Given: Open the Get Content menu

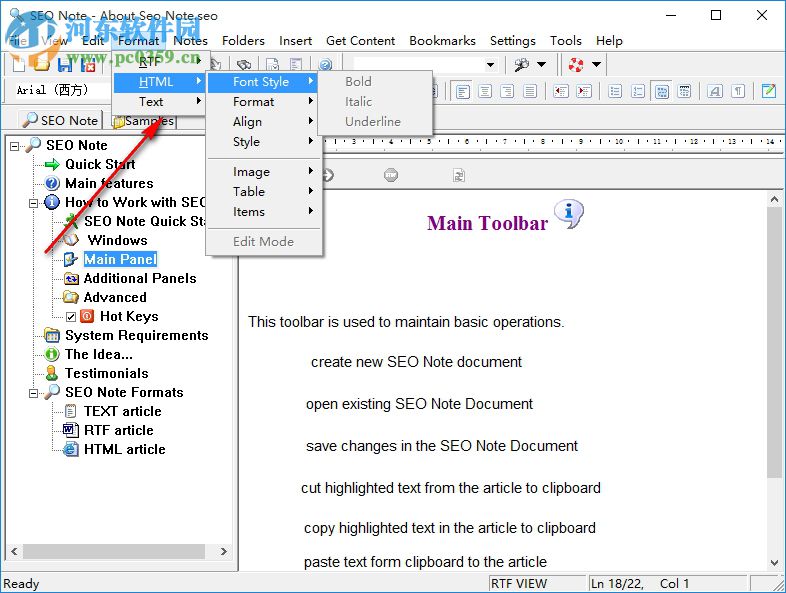Looking at the screenshot, I should tap(360, 41).
